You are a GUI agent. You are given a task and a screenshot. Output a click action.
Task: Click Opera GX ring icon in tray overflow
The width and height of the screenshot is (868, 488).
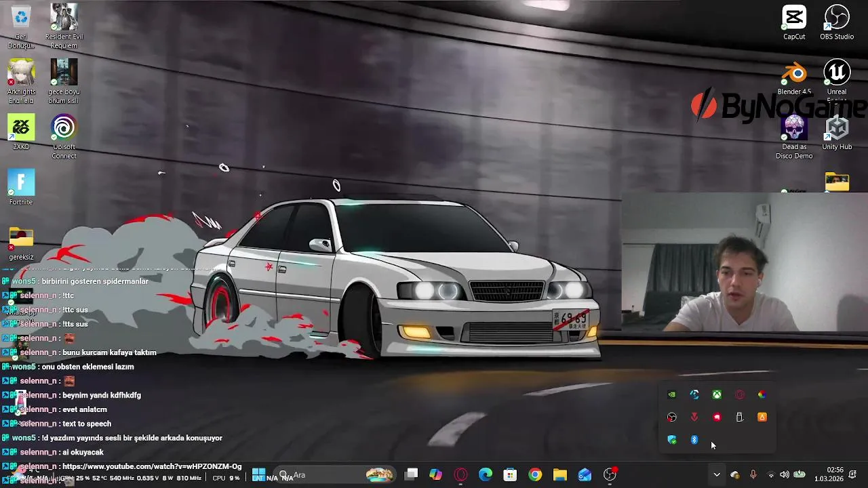click(740, 394)
